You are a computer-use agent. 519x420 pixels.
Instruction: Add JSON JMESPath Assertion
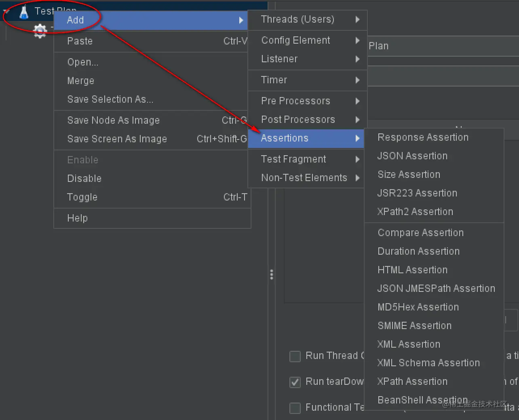click(434, 288)
